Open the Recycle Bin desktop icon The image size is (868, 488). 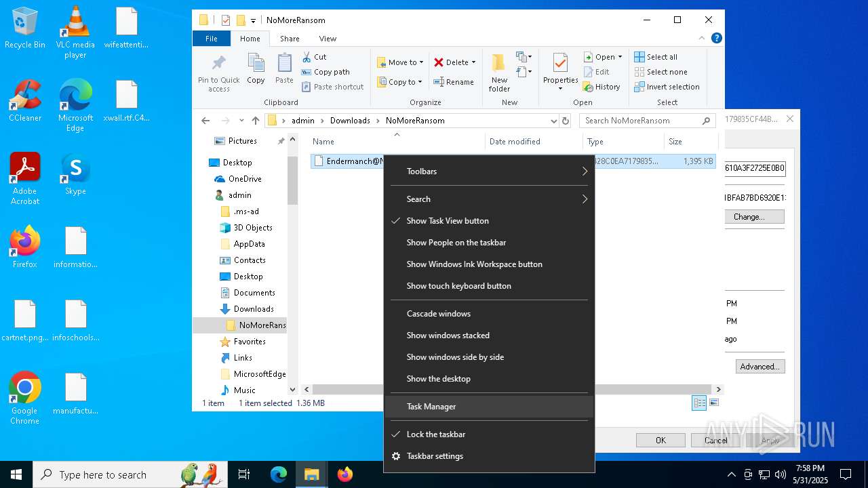pyautogui.click(x=25, y=28)
